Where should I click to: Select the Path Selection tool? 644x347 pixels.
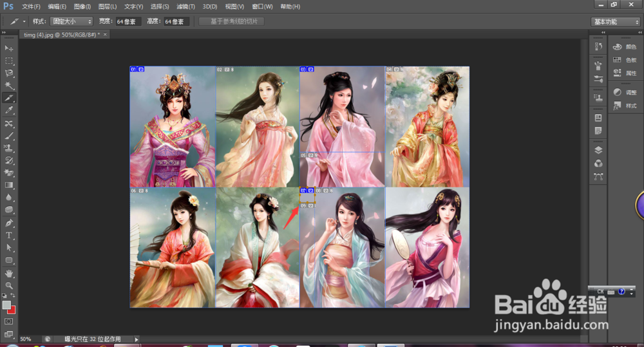8,248
